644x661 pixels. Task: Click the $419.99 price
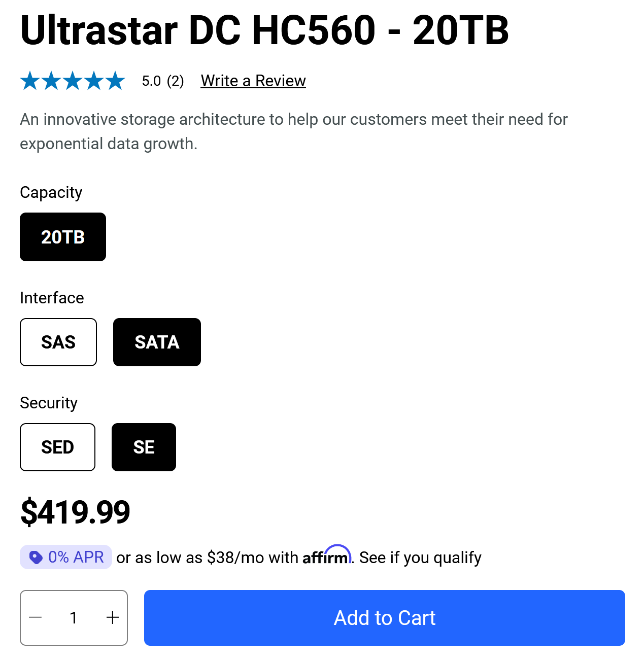tap(75, 512)
